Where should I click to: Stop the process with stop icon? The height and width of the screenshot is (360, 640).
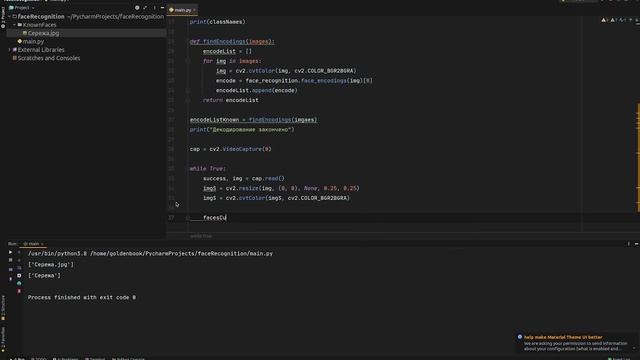point(10,260)
